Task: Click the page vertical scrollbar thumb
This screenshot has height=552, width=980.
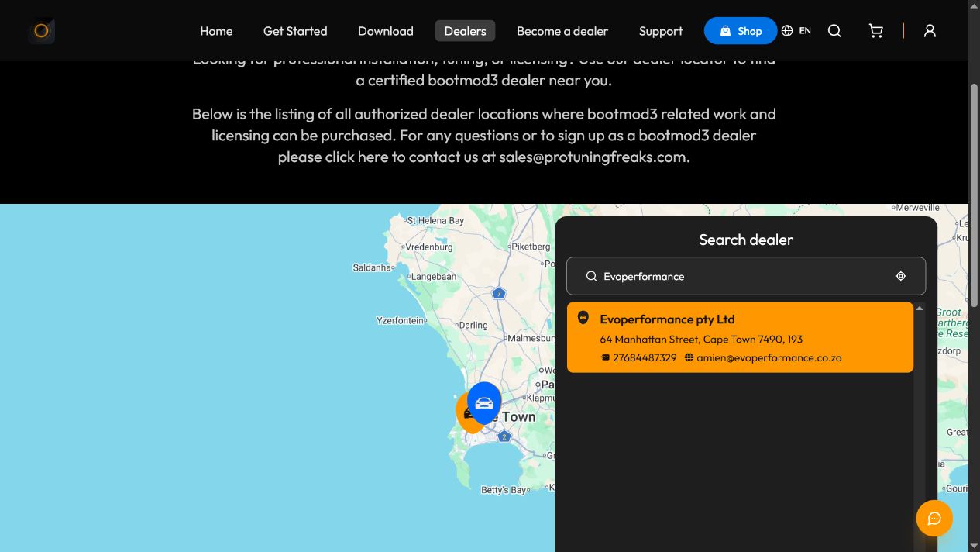Action: [x=974, y=194]
